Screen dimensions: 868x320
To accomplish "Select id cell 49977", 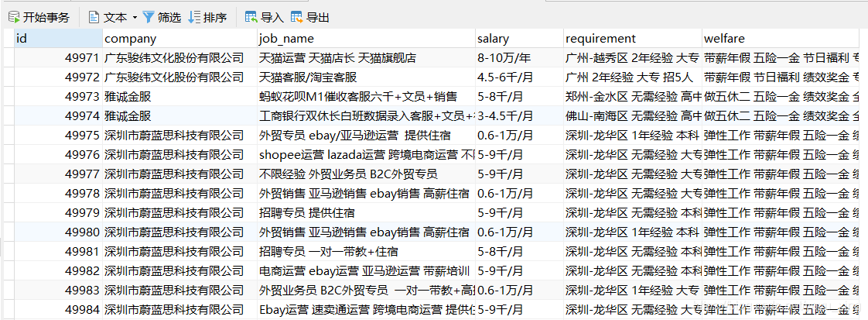I will tap(58, 174).
